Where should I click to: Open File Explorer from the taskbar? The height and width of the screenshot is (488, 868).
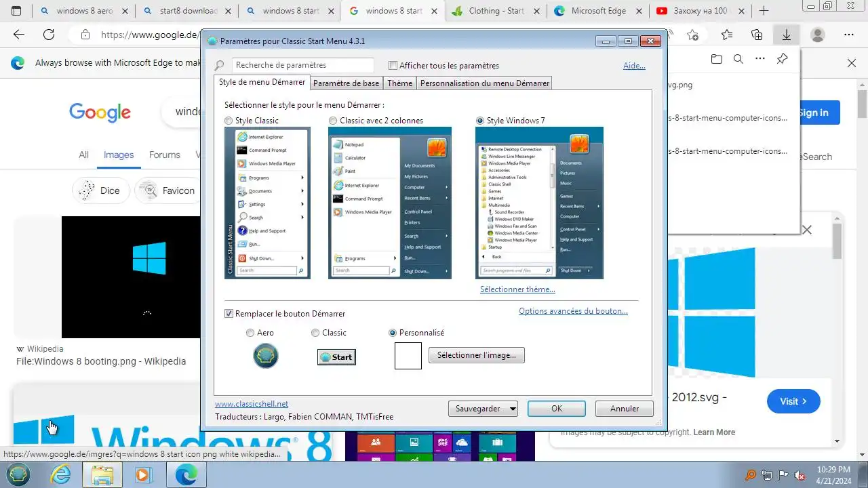(x=102, y=474)
